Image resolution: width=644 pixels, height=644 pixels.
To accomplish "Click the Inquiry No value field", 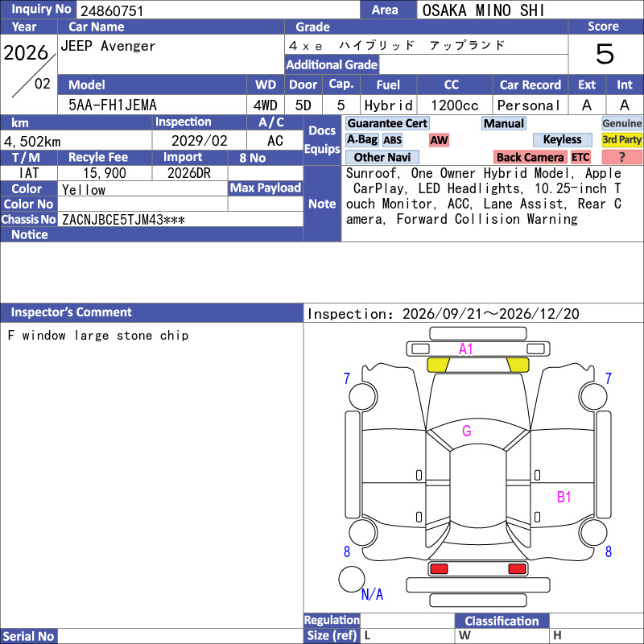I will (x=217, y=10).
